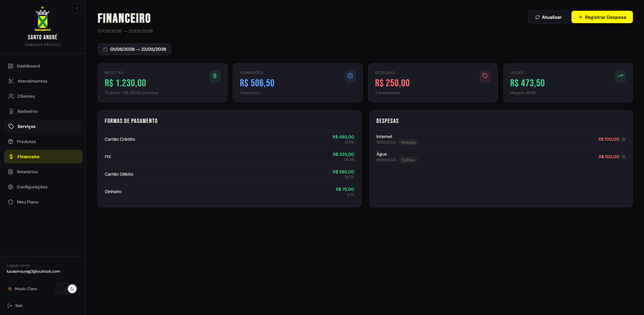Image resolution: width=644 pixels, height=315 pixels.
Task: Click the calendar icon in date filter
Action: (x=105, y=49)
